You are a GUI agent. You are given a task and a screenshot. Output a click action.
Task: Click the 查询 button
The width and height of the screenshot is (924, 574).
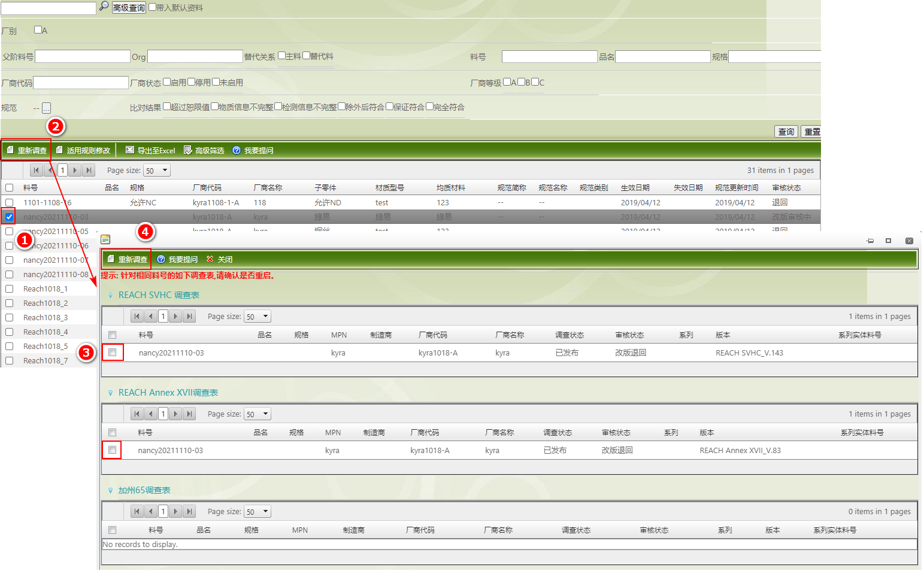click(x=786, y=132)
